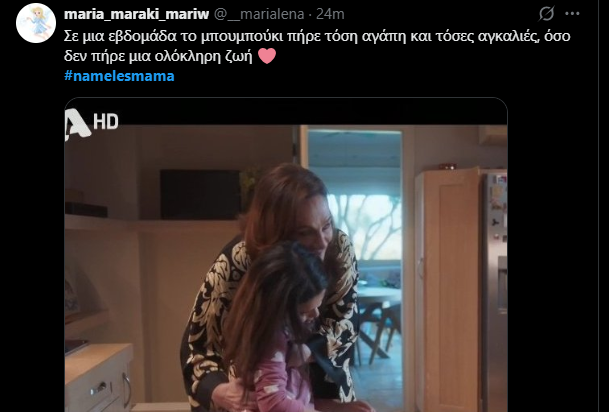Open maria_maraki_mariw's profile via display name
The image size is (609, 412).
136,14
